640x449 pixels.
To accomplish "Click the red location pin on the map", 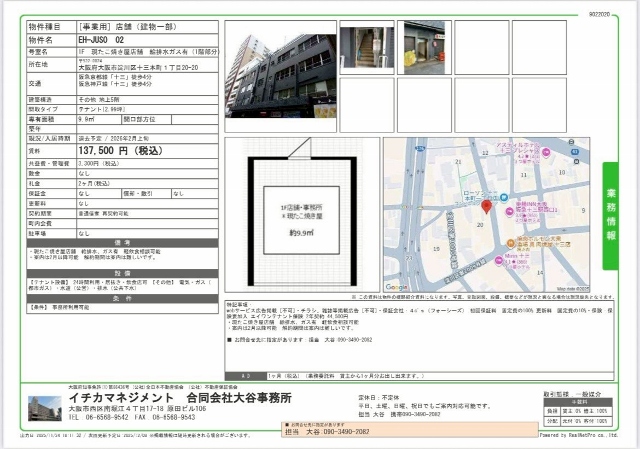I will point(487,207).
